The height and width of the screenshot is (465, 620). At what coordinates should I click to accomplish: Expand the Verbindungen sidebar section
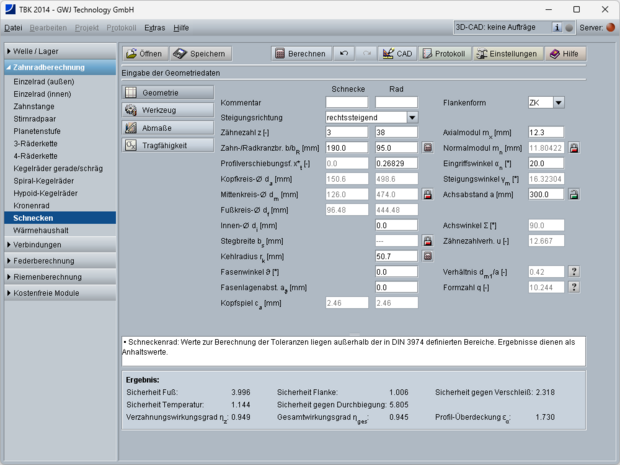[x=58, y=244]
